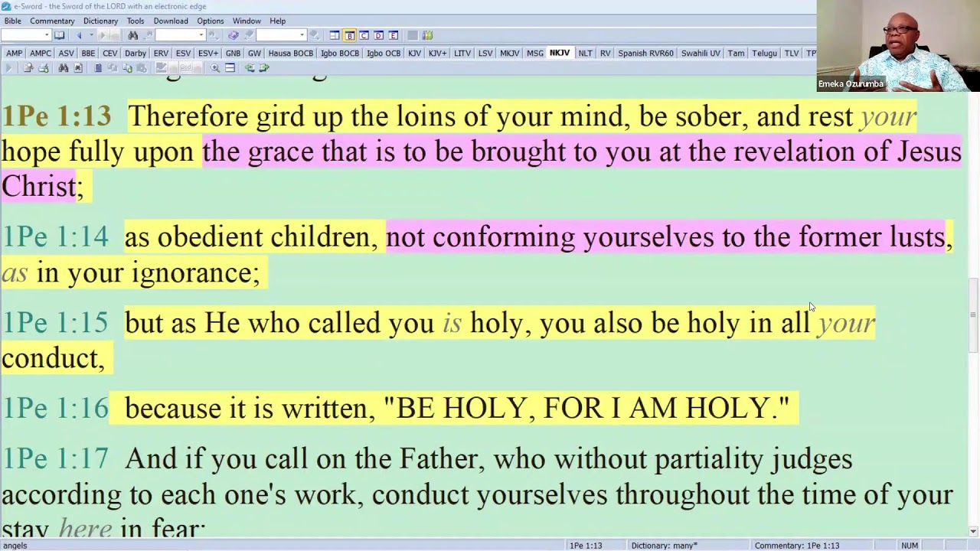Switch to the KJV+ translation tab
The image size is (980, 551).
tap(437, 54)
